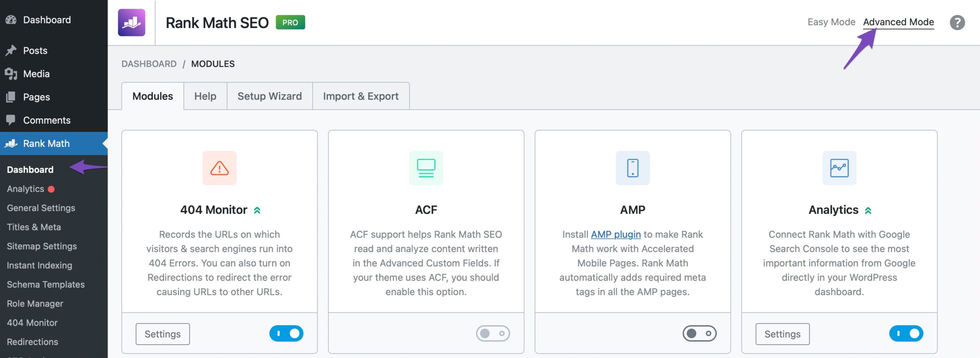Screen dimensions: 980x358
Task: Open WordPress Dashboard menu item
Action: pyautogui.click(x=54, y=20)
